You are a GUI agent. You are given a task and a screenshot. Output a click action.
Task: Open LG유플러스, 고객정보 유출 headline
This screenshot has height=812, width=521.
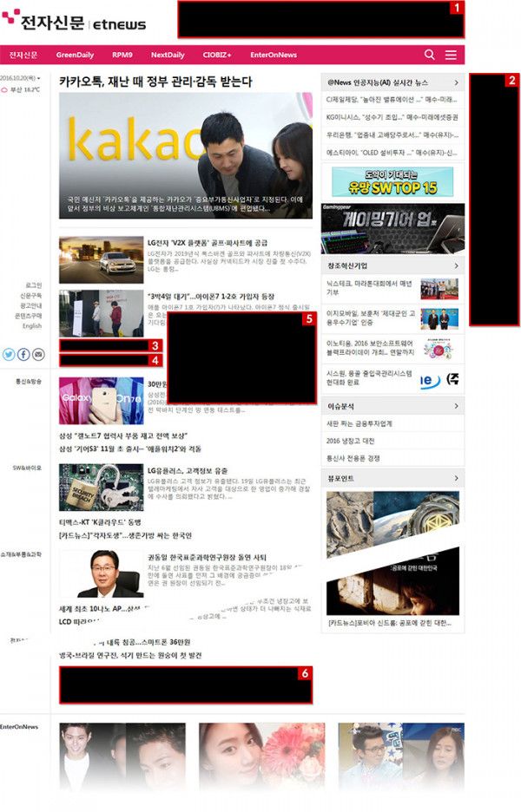(x=188, y=471)
